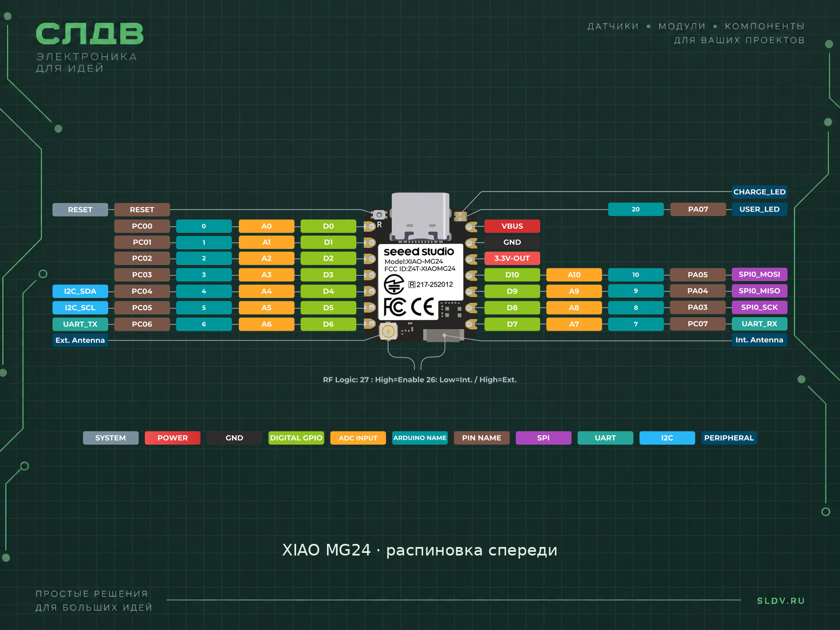The height and width of the screenshot is (630, 840).
Task: Select the CHARGE_LED label
Action: (x=759, y=192)
